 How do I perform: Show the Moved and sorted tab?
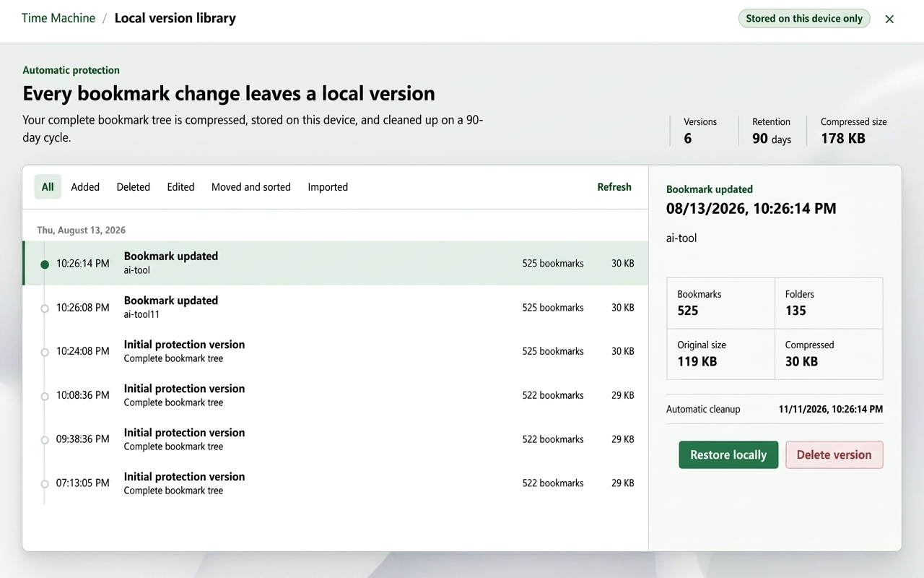(x=251, y=187)
